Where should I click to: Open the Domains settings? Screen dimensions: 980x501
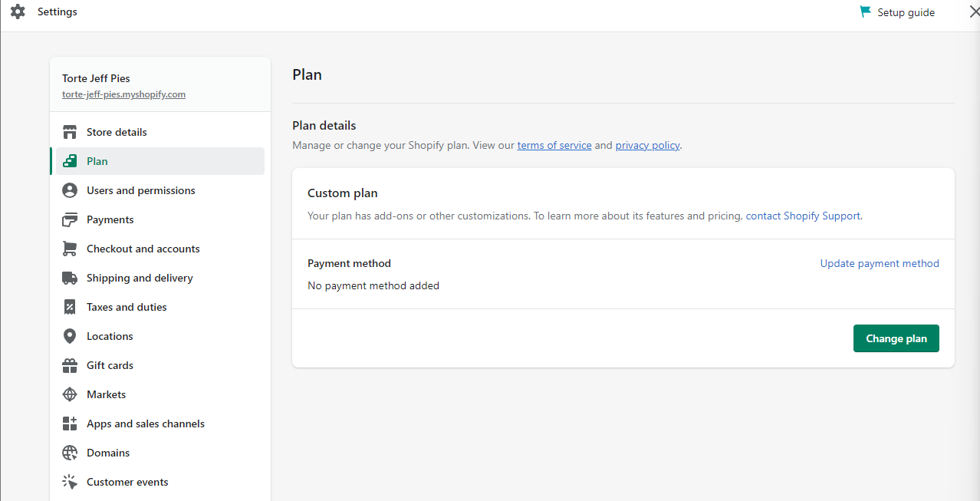coord(160,453)
